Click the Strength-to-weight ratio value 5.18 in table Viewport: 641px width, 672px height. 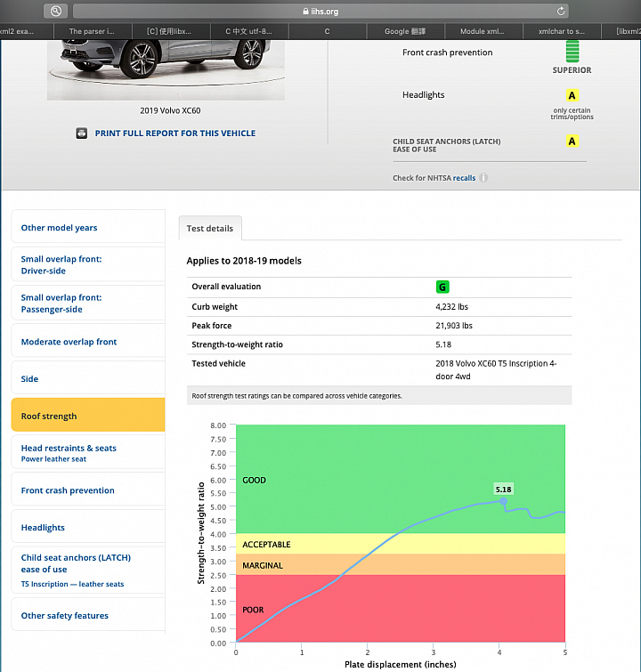pyautogui.click(x=443, y=344)
